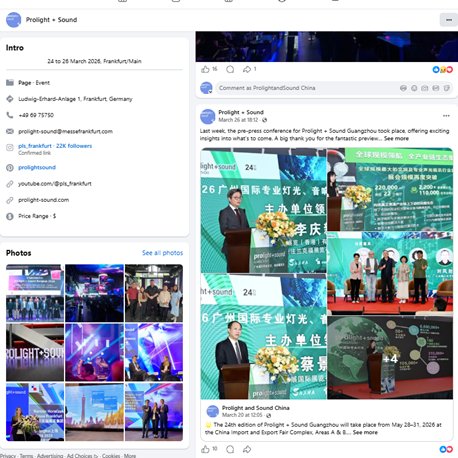Click the Advertising footer link
458x458 pixels.
coord(50,455)
